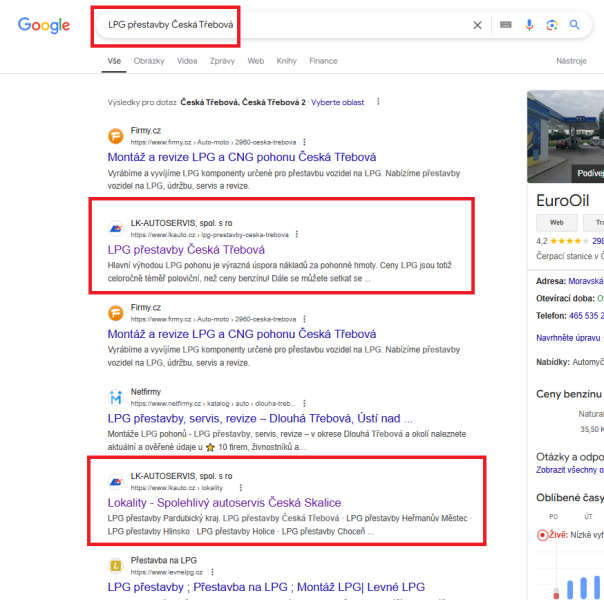
Task: Click EuroOil phone number 465 535
Action: pos(586,316)
